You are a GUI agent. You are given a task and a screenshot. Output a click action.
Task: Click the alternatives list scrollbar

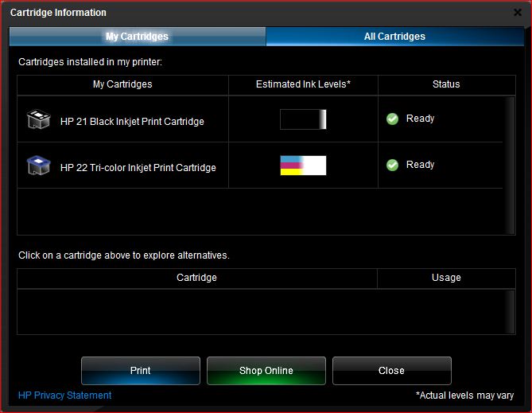[509, 312]
